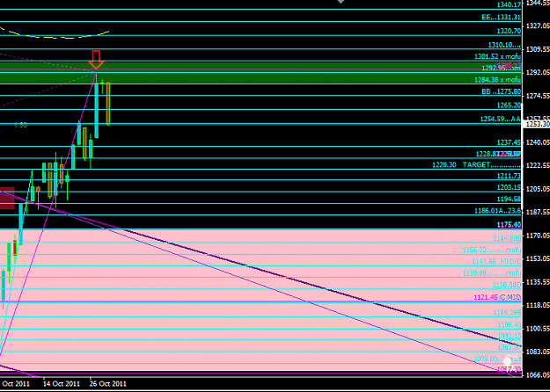Screen dimensions: 550x392
Task: Click the 1109.29E level label
Action: tap(507, 312)
